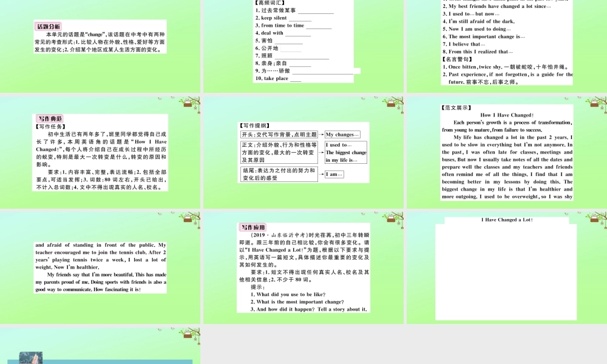Open the 话题分析 slide thumbnail
This screenshot has height=364, width=607.
(100, 46)
